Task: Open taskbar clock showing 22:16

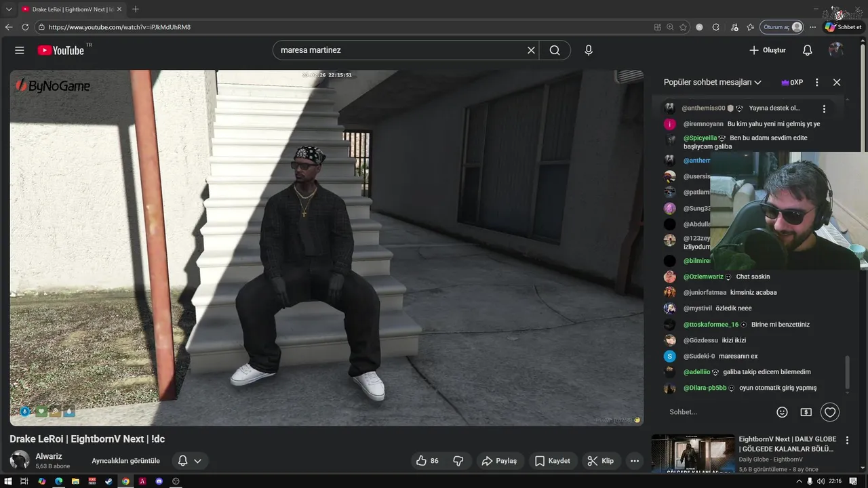Action: point(835,481)
